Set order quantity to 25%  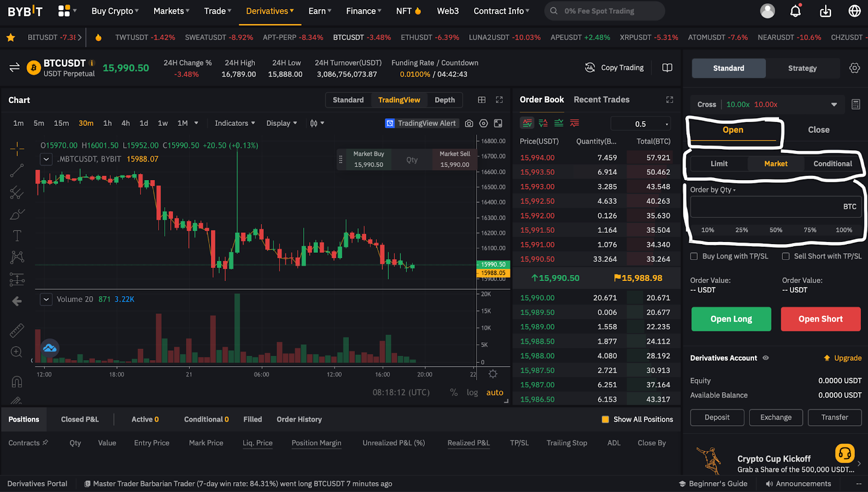[x=742, y=230]
